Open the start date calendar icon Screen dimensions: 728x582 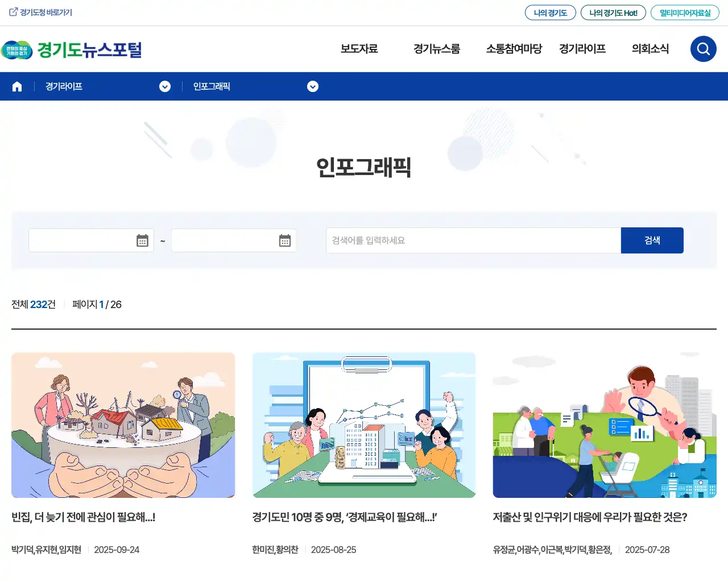[142, 240]
